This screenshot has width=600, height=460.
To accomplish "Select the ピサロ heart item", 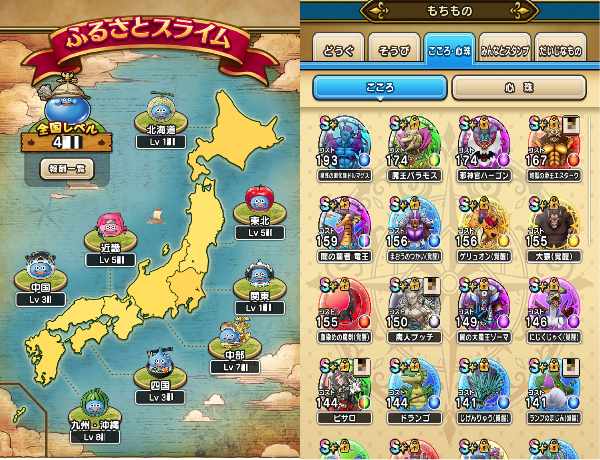I will [344, 390].
